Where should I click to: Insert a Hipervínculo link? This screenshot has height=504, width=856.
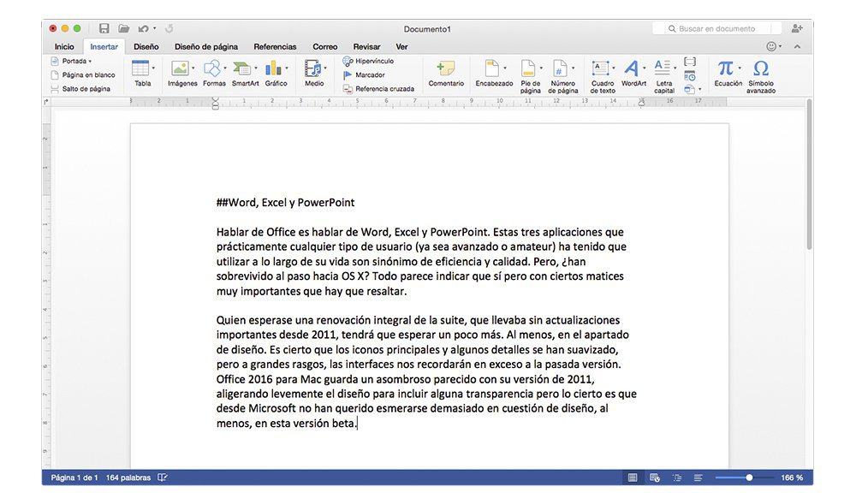click(x=368, y=61)
